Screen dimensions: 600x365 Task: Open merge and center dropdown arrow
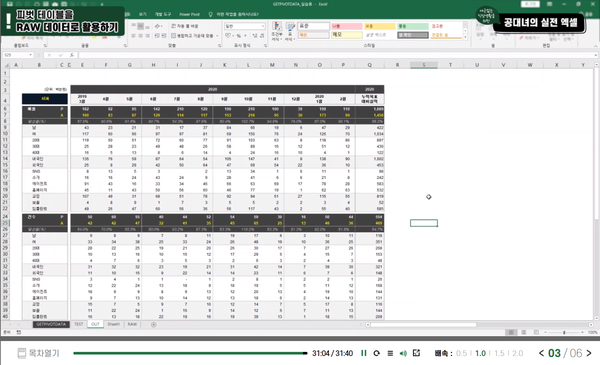click(217, 36)
